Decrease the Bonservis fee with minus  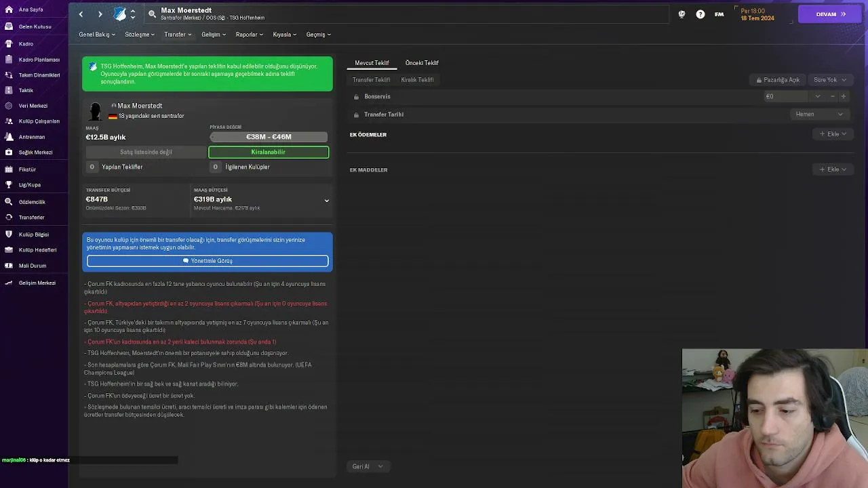click(x=832, y=96)
